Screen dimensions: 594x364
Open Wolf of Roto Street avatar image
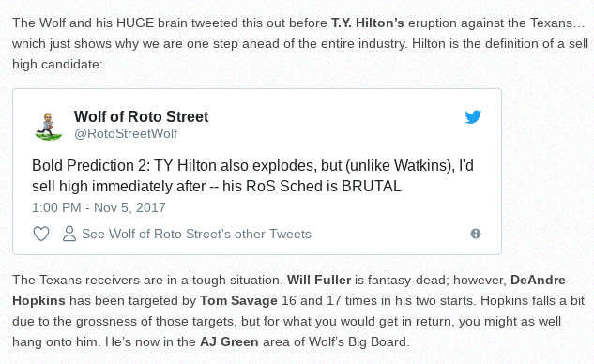pos(49,126)
